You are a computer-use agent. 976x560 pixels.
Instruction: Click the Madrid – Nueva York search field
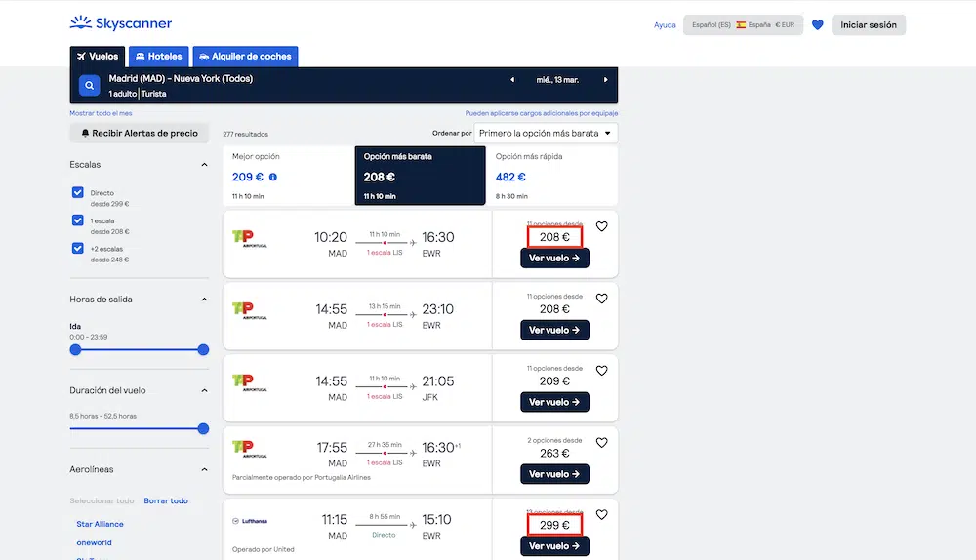tap(181, 78)
